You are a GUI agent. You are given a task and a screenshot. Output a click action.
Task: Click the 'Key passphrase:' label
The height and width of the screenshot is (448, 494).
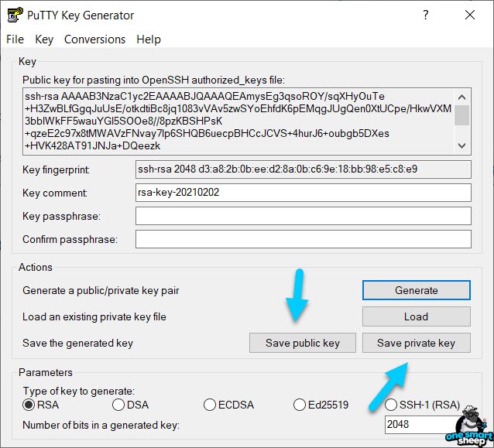pyautogui.click(x=61, y=217)
